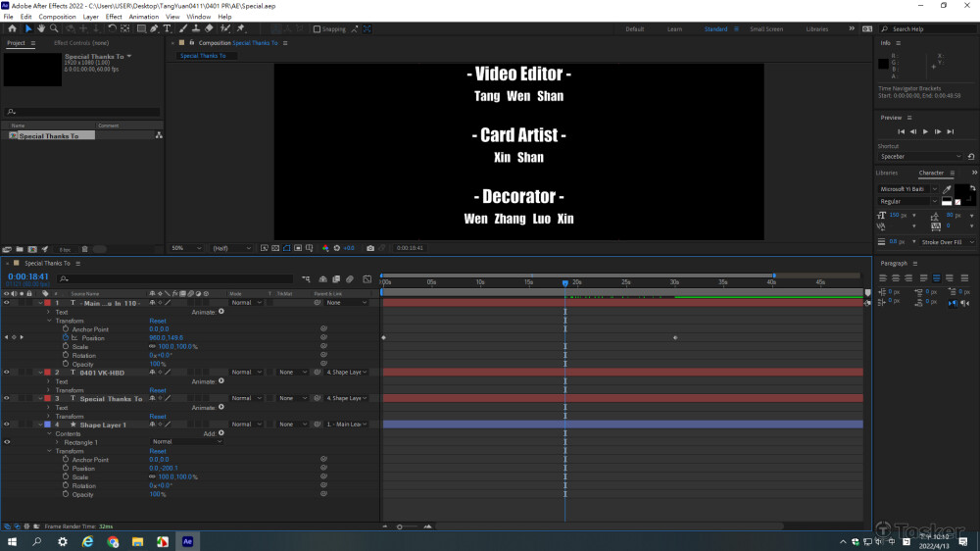This screenshot has width=980, height=551.
Task: Toggle Position stopwatch on layer 1
Action: coord(66,338)
